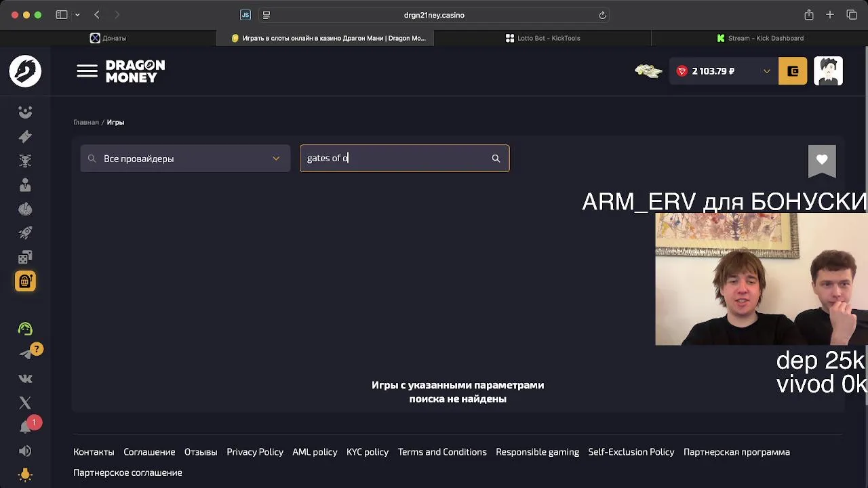Click the magnifier icon in search field

coord(496,159)
